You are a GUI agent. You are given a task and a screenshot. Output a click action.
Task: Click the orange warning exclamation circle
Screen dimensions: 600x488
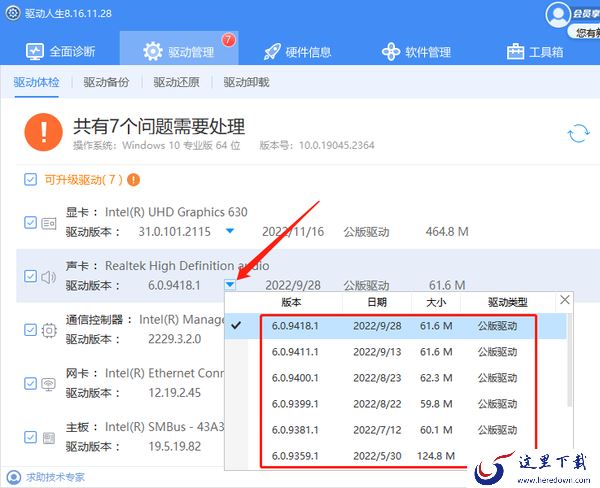click(x=44, y=132)
